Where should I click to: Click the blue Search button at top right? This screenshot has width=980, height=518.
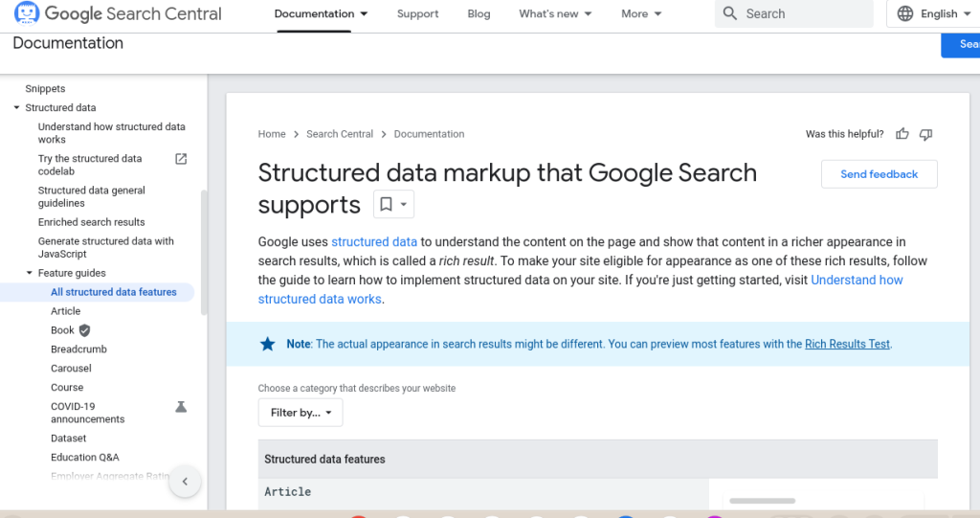click(961, 44)
